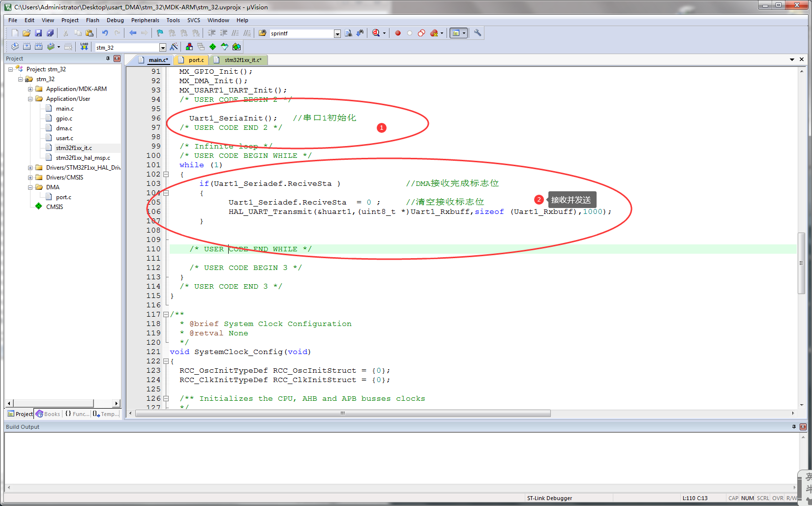Switch to the Functions panel tab
The image size is (812, 506).
[x=77, y=414]
